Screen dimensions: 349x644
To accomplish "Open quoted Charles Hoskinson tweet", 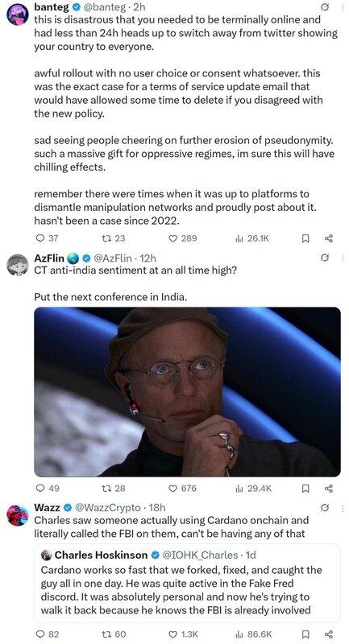I will (x=187, y=583).
